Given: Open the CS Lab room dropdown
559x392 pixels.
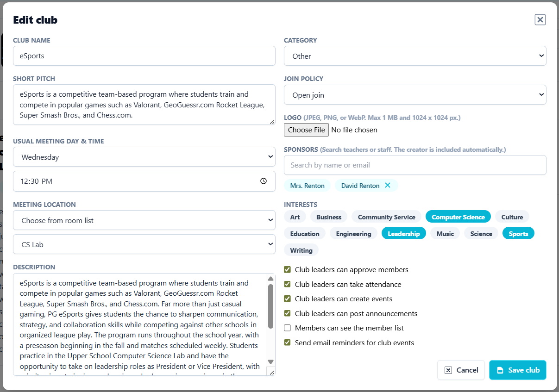Looking at the screenshot, I should coord(144,244).
